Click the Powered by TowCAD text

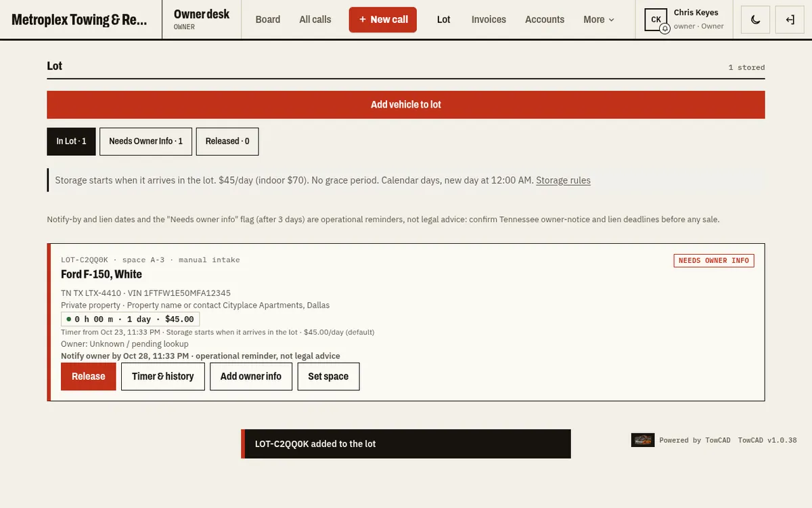pyautogui.click(x=695, y=440)
